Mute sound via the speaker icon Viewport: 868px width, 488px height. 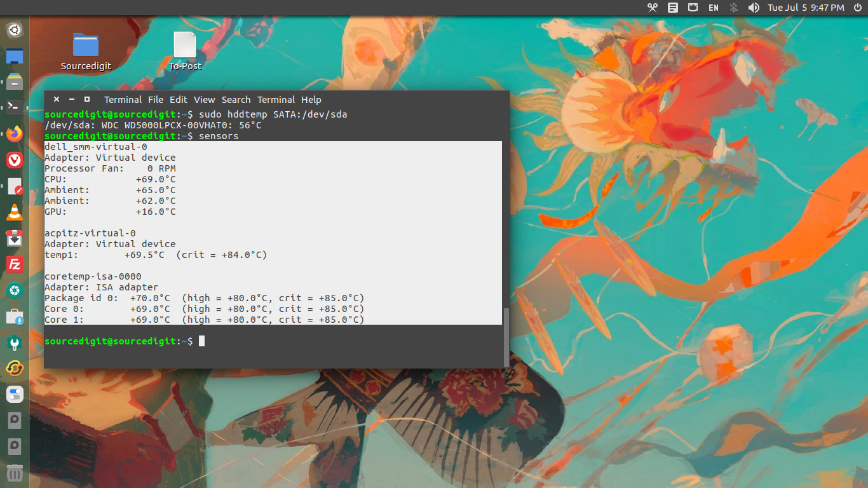(754, 8)
